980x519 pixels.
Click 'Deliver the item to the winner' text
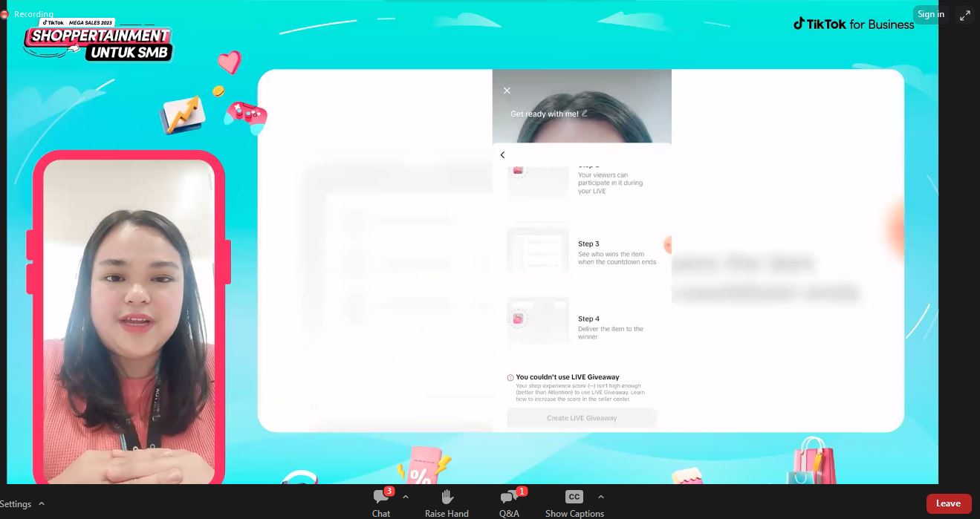tap(611, 333)
